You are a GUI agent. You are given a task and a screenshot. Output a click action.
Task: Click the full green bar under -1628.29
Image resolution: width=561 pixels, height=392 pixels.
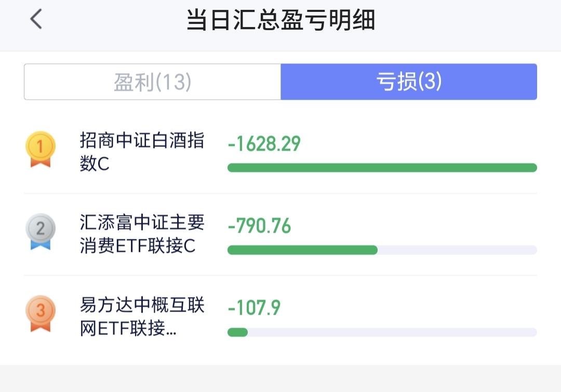pos(382,168)
